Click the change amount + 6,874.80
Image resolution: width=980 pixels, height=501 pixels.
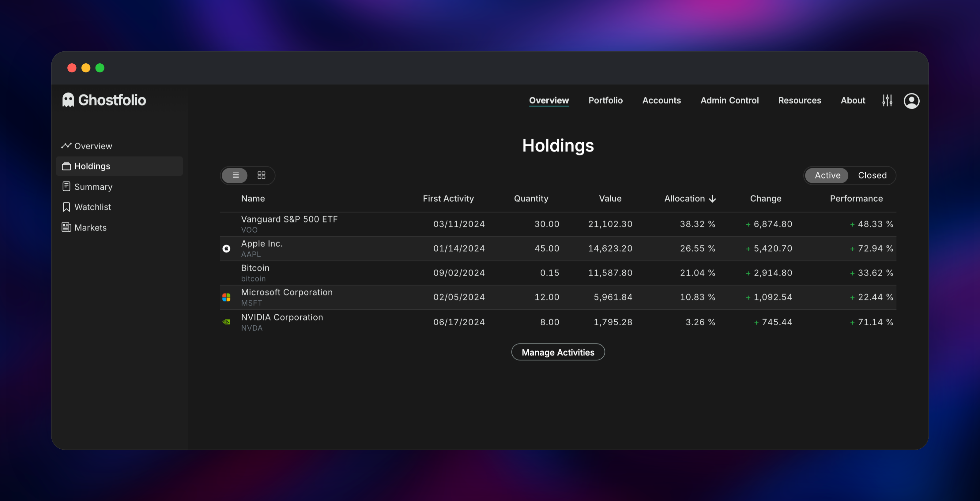769,224
